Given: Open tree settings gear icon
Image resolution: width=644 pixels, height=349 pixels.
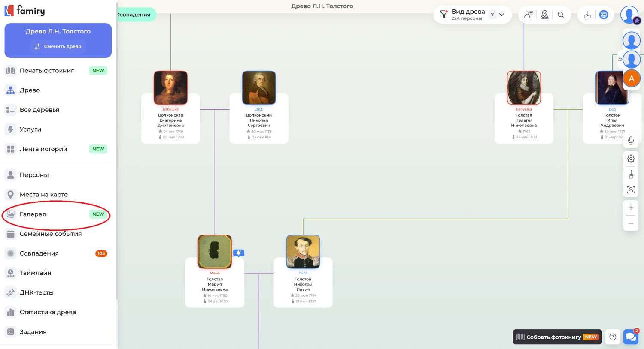Looking at the screenshot, I should pos(631,159).
